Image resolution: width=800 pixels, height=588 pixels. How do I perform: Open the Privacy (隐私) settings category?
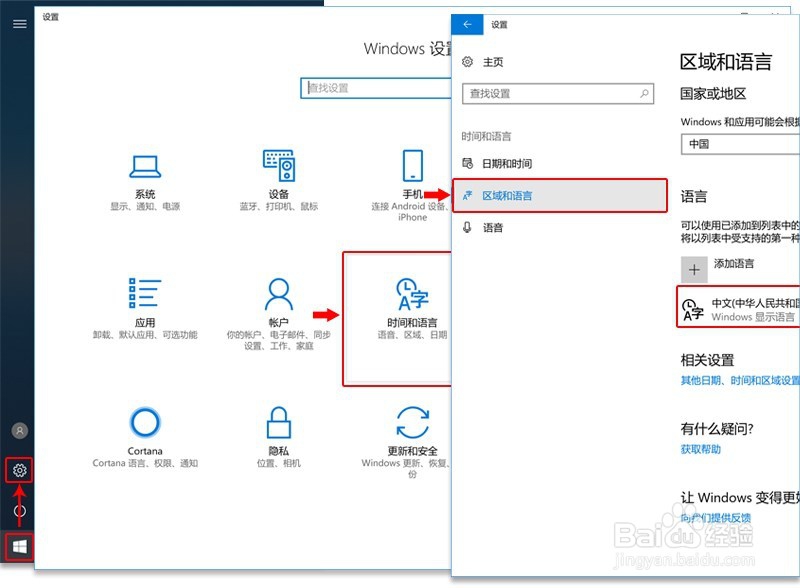tap(279, 437)
